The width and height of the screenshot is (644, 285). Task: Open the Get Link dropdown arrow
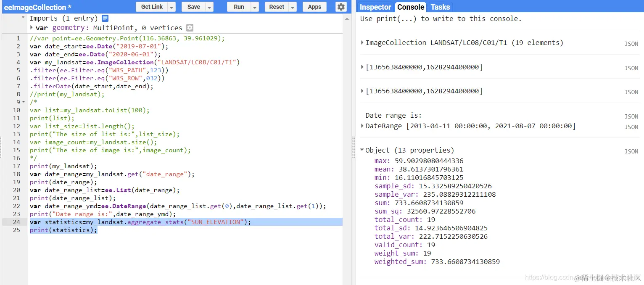coord(172,7)
